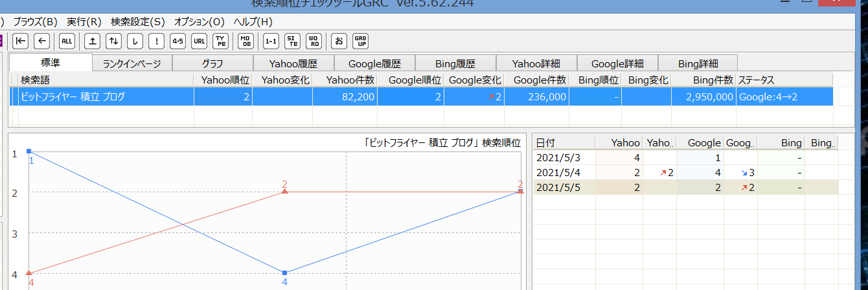The width and height of the screenshot is (868, 290).
Task: Open the オプション(O) menu
Action: click(200, 21)
